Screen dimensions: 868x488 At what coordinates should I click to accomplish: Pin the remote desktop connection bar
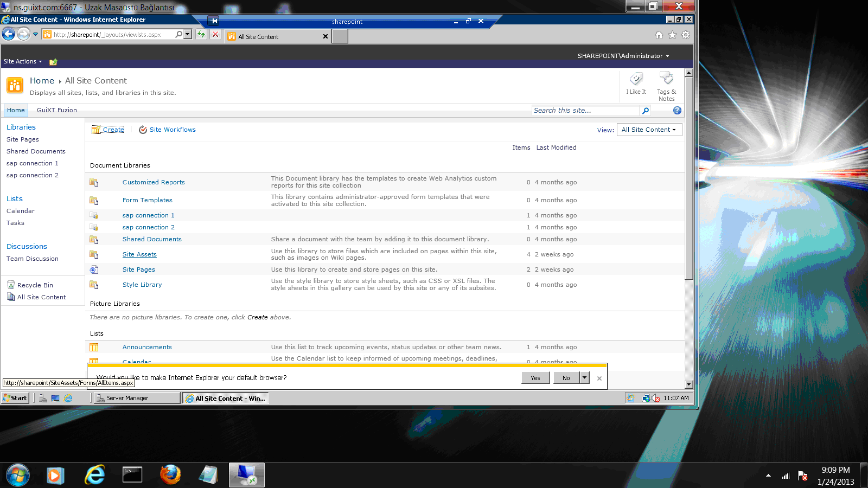click(x=214, y=21)
